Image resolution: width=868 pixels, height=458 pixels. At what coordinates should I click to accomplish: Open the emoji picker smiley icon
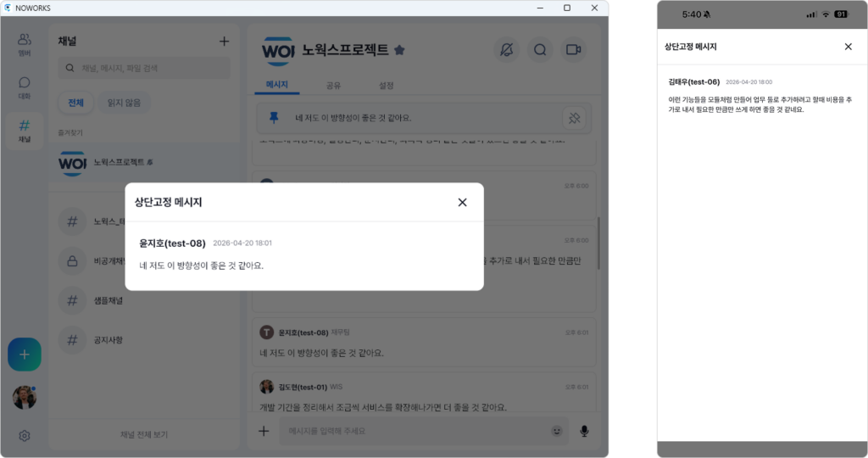pyautogui.click(x=556, y=431)
